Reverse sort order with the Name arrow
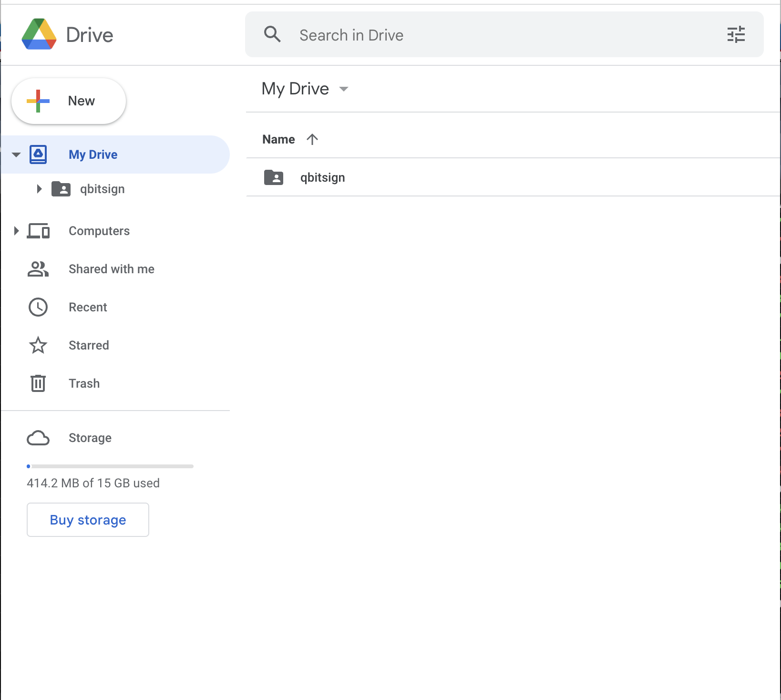Screen dimensions: 781x700 312,139
